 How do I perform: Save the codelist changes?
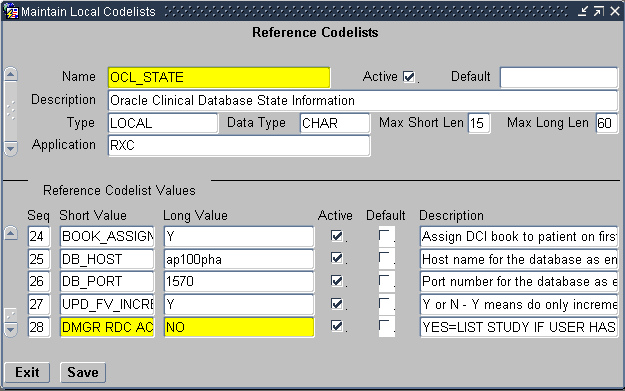pyautogui.click(x=83, y=372)
